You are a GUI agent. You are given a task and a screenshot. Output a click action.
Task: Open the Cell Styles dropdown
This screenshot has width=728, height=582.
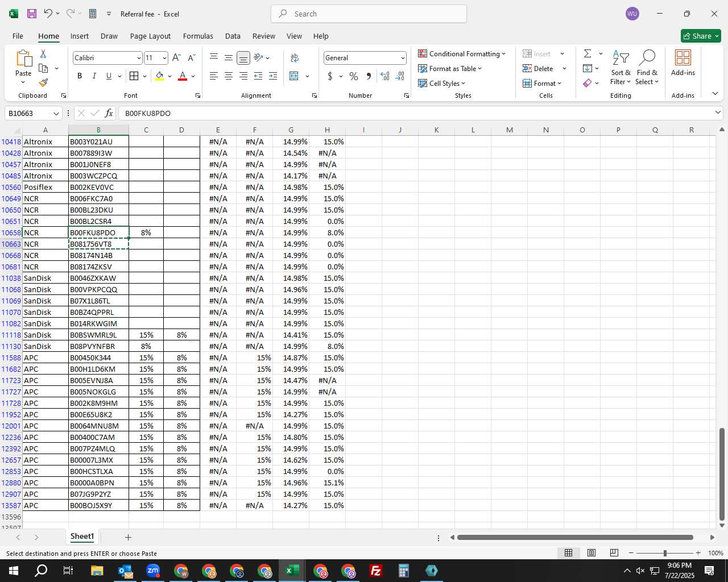click(442, 83)
